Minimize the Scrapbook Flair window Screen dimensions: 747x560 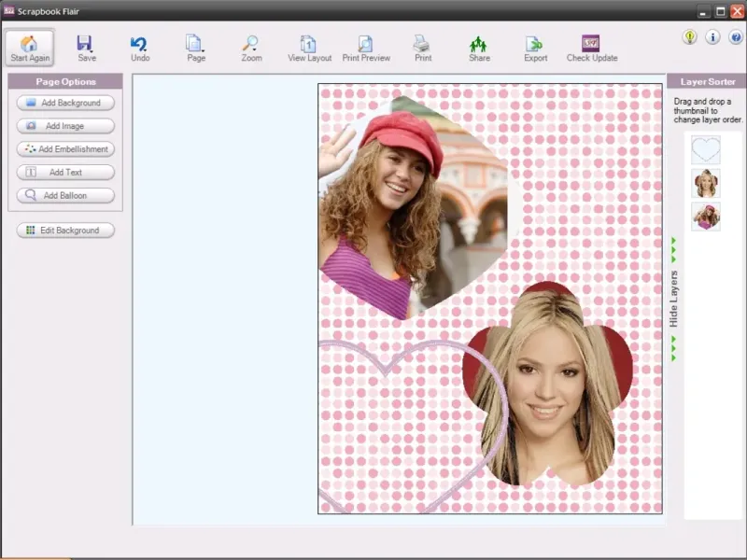click(x=703, y=11)
